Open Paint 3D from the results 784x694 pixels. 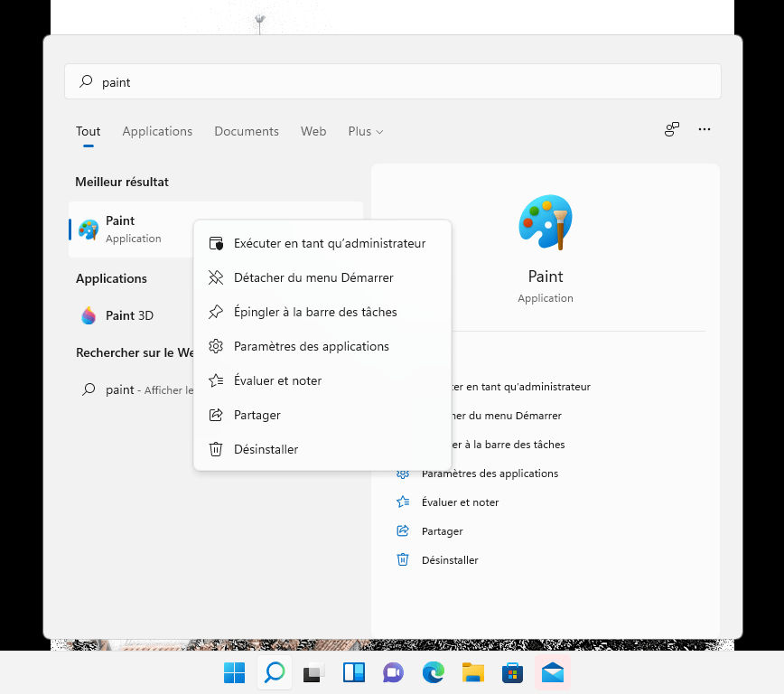point(129,315)
